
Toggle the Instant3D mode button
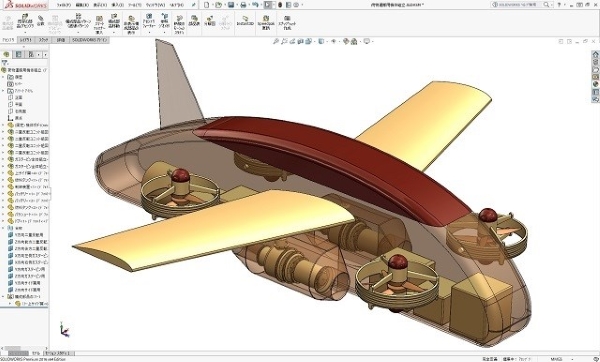(x=245, y=21)
